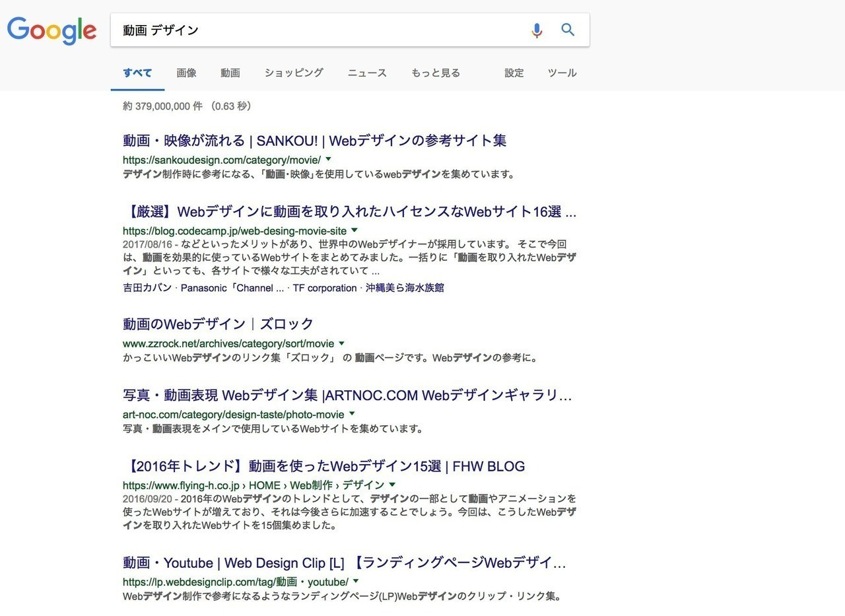The width and height of the screenshot is (845, 616).
Task: Open the 動画 search tab
Action: 230,73
